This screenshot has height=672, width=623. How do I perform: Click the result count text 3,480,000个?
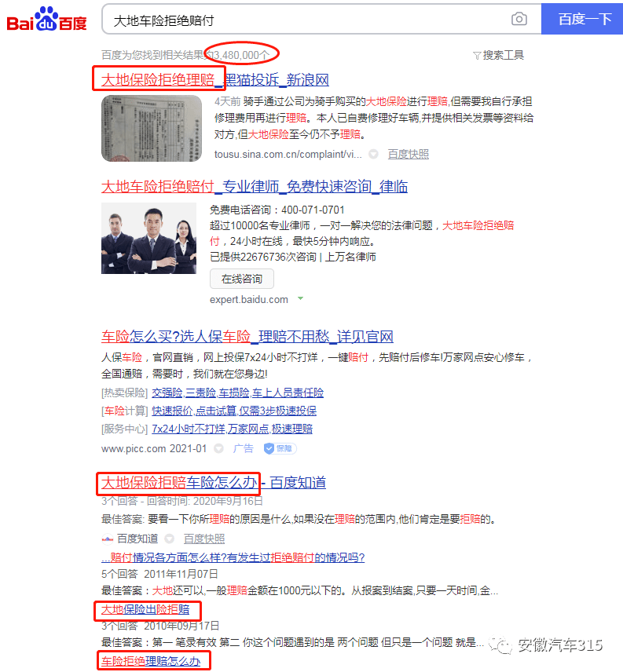tap(242, 55)
